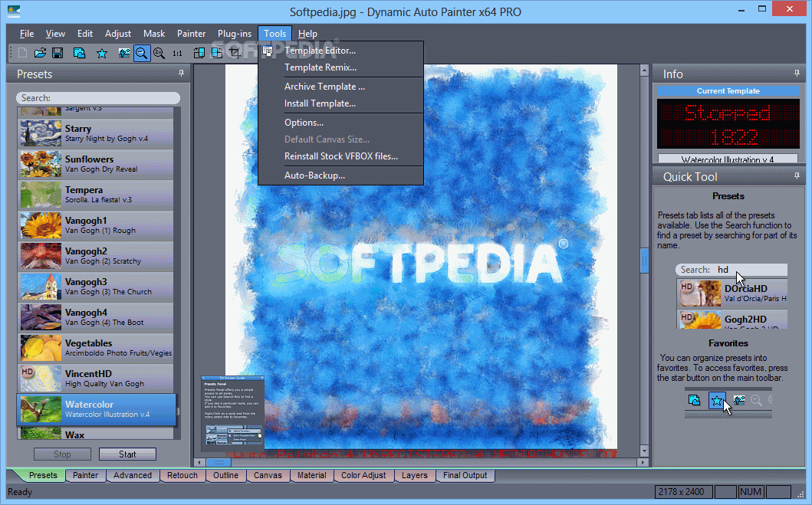
Task: Select the Presets bottom tab
Action: click(x=43, y=476)
